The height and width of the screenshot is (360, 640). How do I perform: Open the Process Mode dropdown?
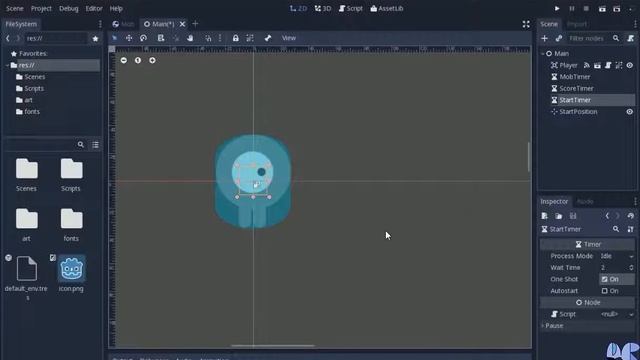[617, 256]
